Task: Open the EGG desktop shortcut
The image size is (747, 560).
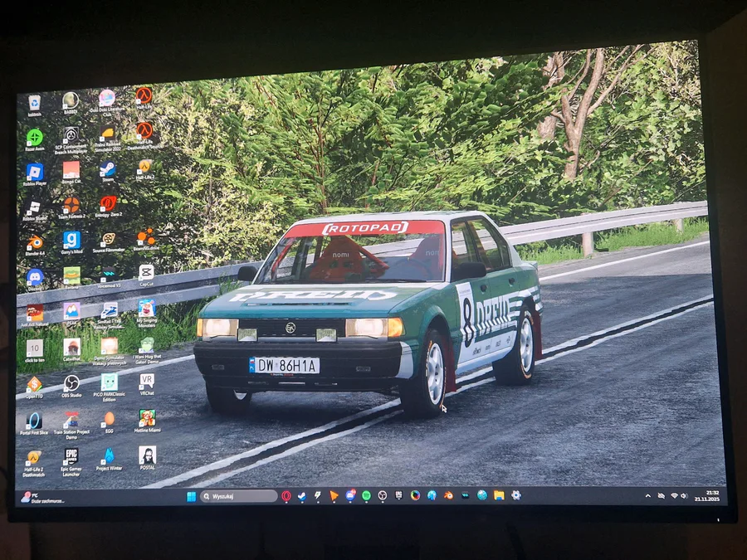Action: [x=109, y=422]
